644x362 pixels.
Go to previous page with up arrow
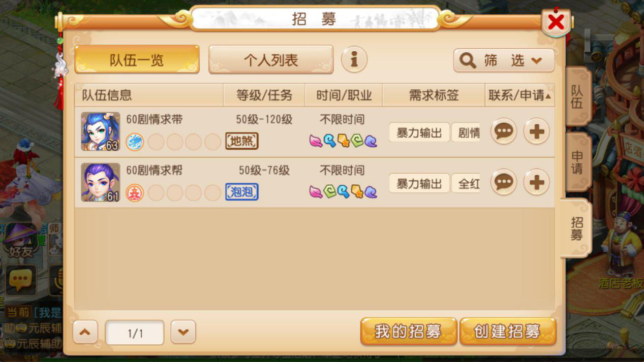[x=85, y=332]
